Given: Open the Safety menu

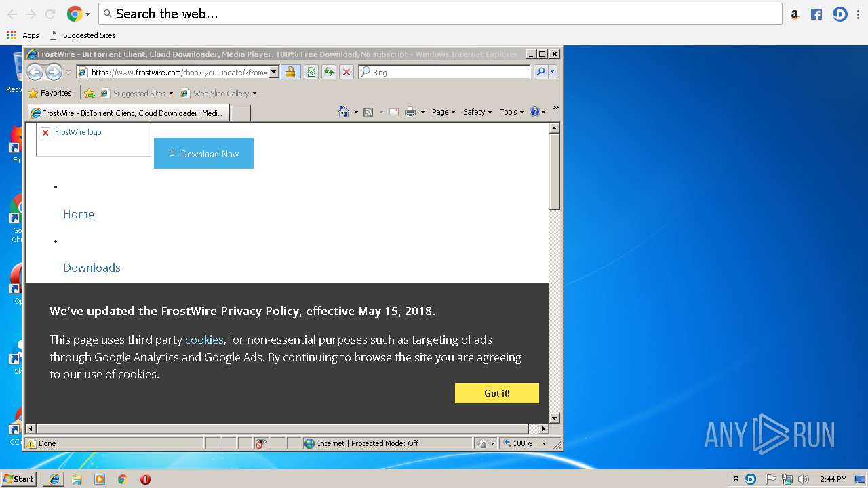Looking at the screenshot, I should [477, 112].
